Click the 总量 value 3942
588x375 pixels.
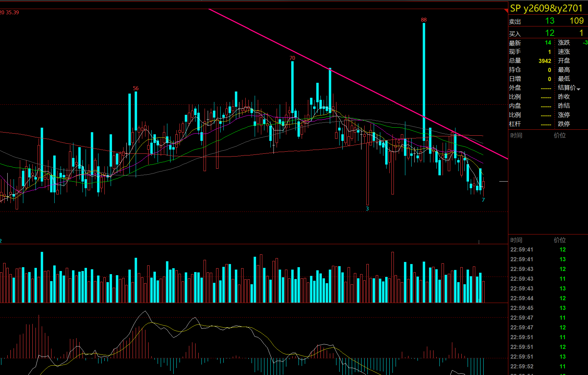[545, 61]
